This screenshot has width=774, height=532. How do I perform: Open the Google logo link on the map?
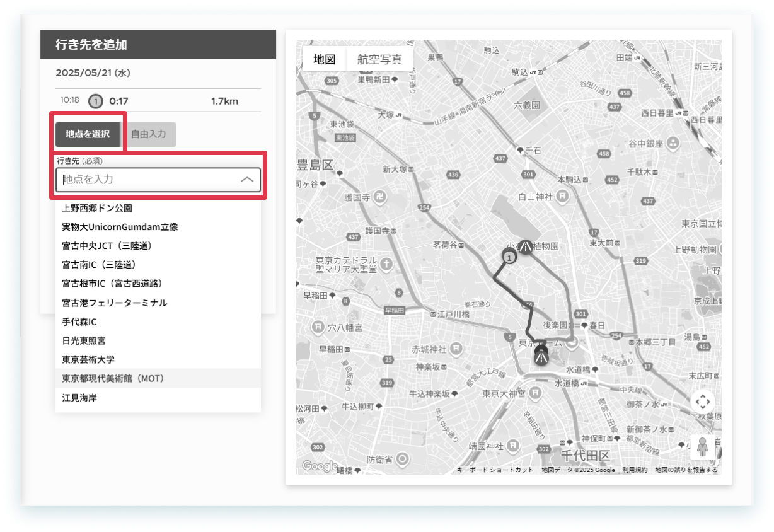tap(320, 466)
